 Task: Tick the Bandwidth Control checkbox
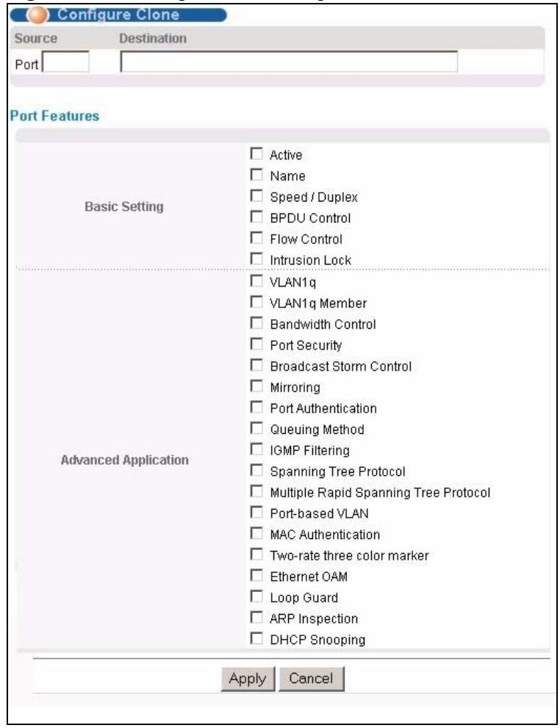point(256,323)
